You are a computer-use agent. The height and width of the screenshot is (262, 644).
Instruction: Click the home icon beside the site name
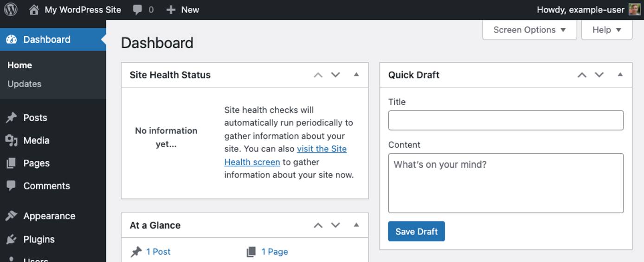(x=34, y=10)
